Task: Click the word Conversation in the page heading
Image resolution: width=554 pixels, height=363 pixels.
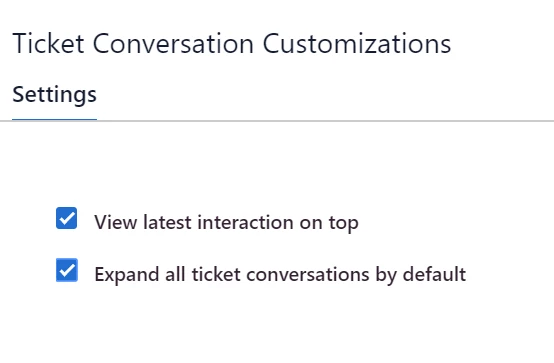Action: (x=173, y=44)
